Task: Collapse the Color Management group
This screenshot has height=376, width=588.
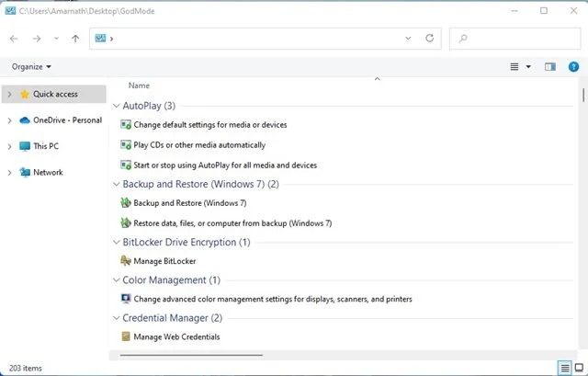Action: pyautogui.click(x=117, y=280)
